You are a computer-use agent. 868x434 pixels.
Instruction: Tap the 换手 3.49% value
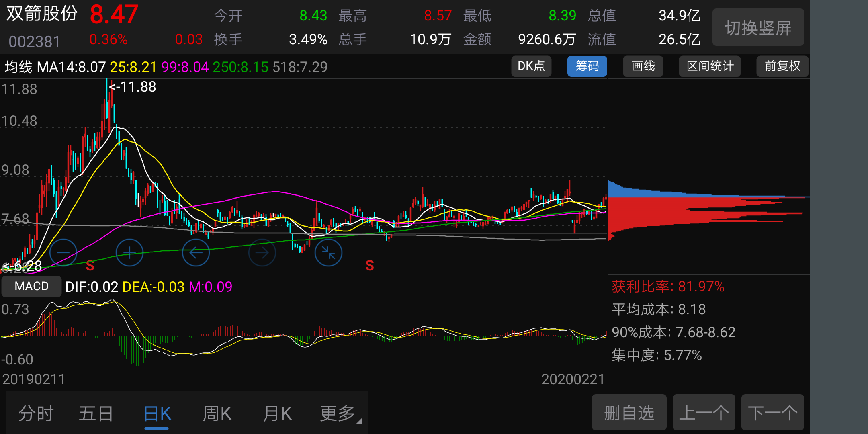click(x=308, y=39)
